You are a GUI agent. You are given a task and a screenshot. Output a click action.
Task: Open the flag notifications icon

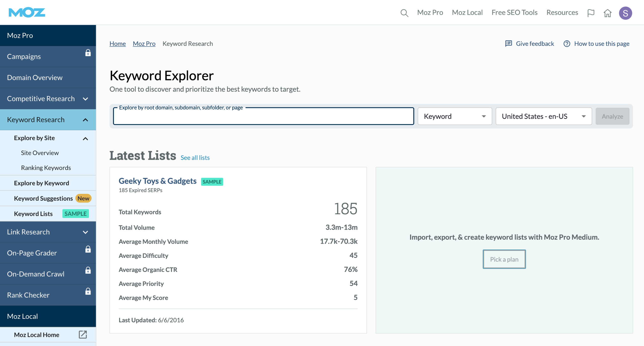point(591,13)
